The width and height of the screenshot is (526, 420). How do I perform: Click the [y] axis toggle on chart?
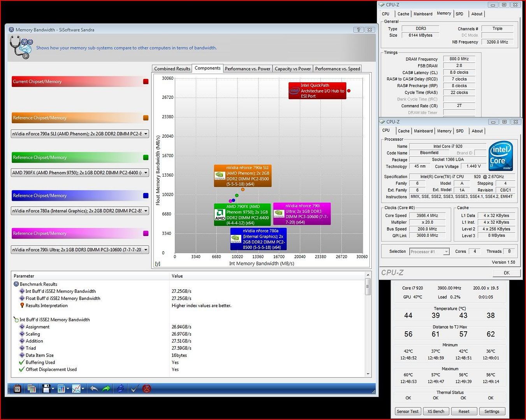pyautogui.click(x=157, y=264)
